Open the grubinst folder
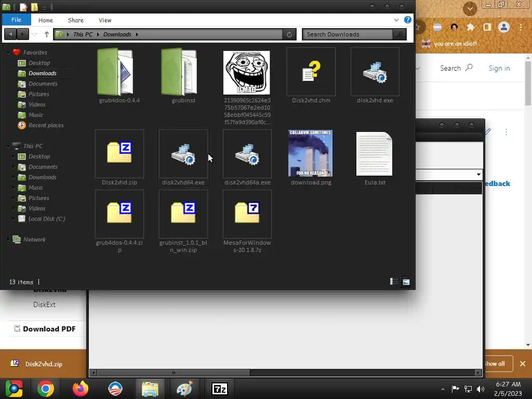532x399 pixels. click(183, 76)
